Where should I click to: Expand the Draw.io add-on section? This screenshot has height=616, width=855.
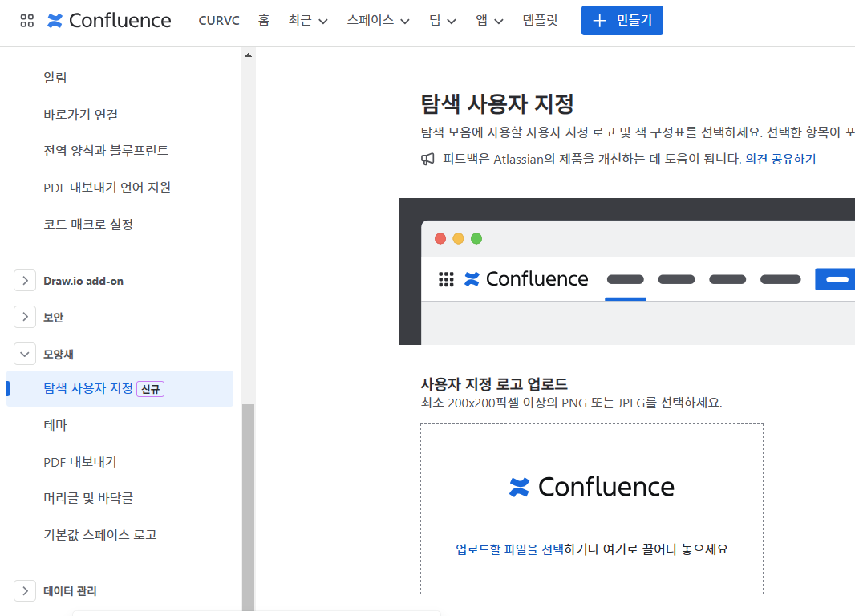25,281
